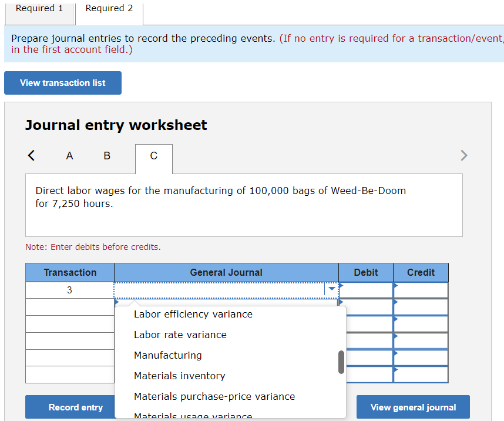Click the General Journal column header
504x421 pixels.
click(226, 273)
